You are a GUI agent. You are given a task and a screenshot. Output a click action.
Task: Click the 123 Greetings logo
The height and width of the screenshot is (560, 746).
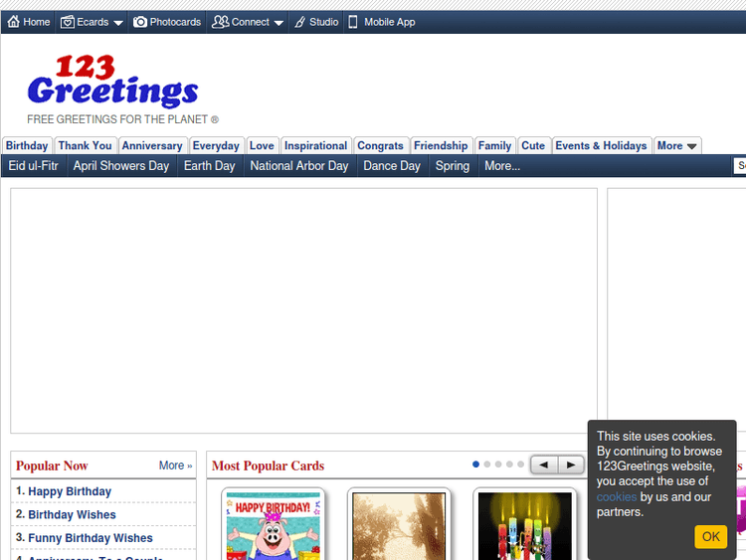(x=113, y=80)
